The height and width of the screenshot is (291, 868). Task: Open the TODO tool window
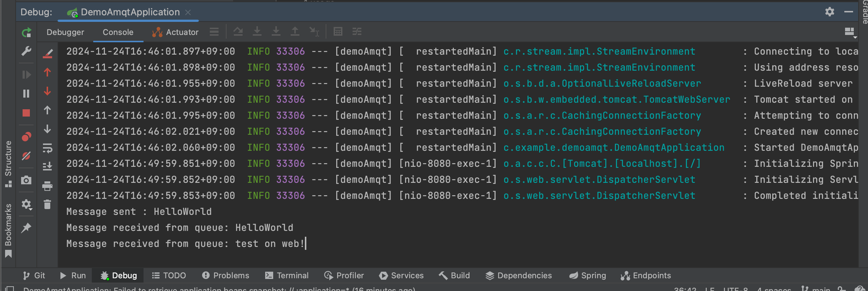[169, 275]
